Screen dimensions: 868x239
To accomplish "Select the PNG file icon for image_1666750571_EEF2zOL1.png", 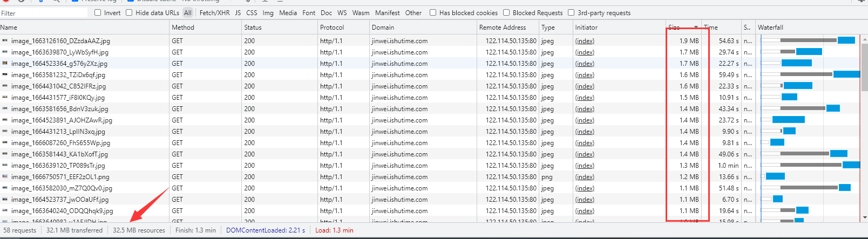I will [x=5, y=176].
